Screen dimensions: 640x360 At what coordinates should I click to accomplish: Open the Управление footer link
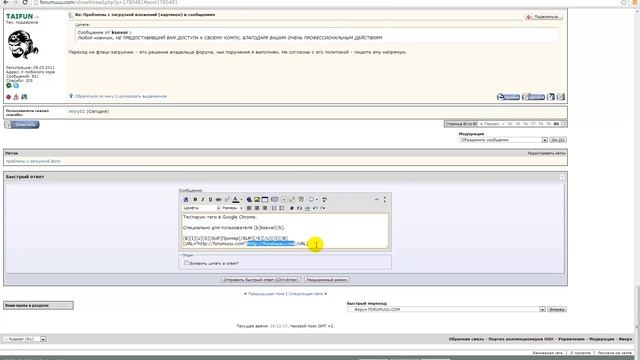[571, 339]
